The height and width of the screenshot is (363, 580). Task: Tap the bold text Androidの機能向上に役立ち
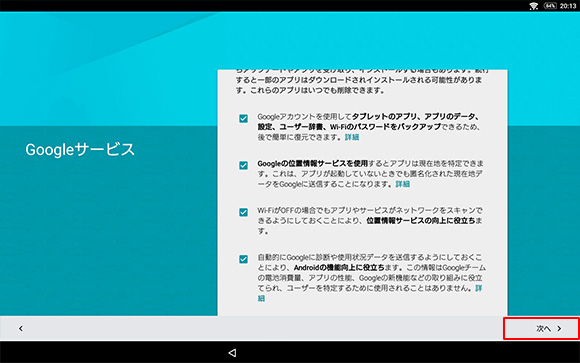339,267
